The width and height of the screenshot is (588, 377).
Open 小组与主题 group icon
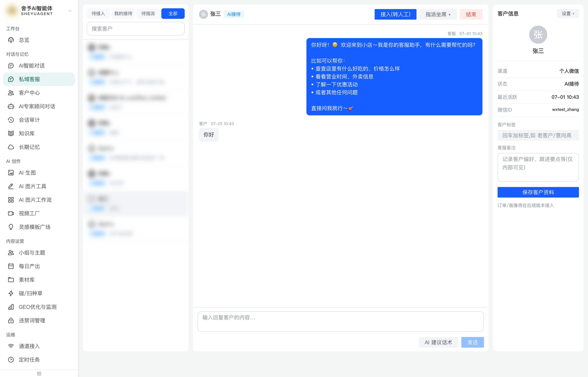11,253
